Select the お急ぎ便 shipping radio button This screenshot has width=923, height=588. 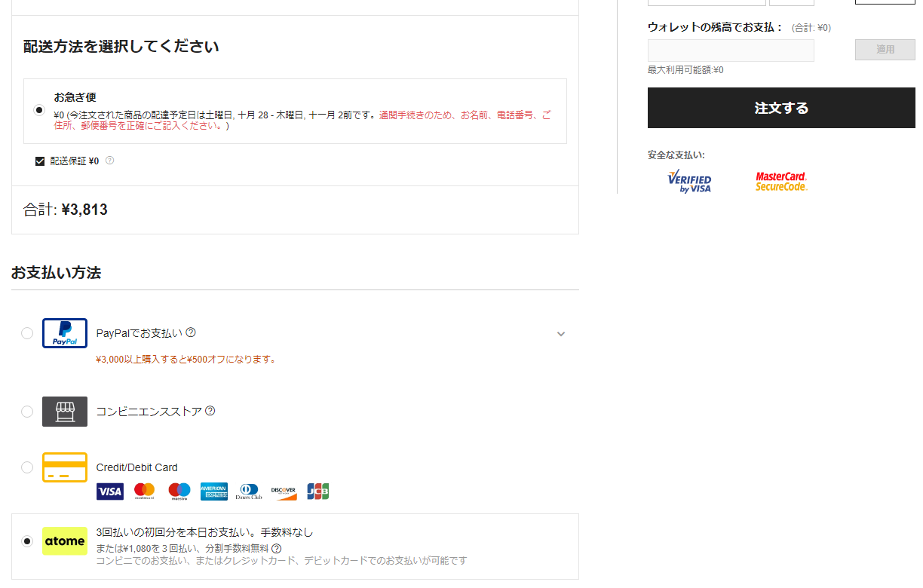click(x=40, y=110)
